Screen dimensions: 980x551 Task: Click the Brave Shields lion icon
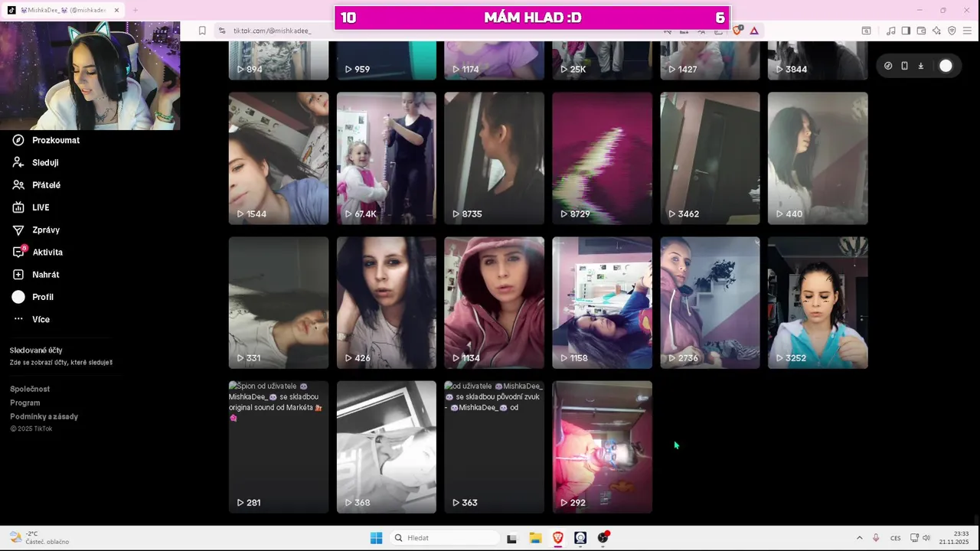(738, 31)
